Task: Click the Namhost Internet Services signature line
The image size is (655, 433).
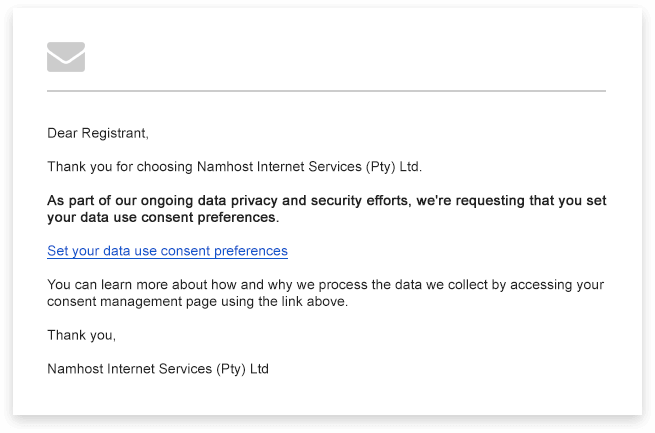Action: (x=158, y=369)
